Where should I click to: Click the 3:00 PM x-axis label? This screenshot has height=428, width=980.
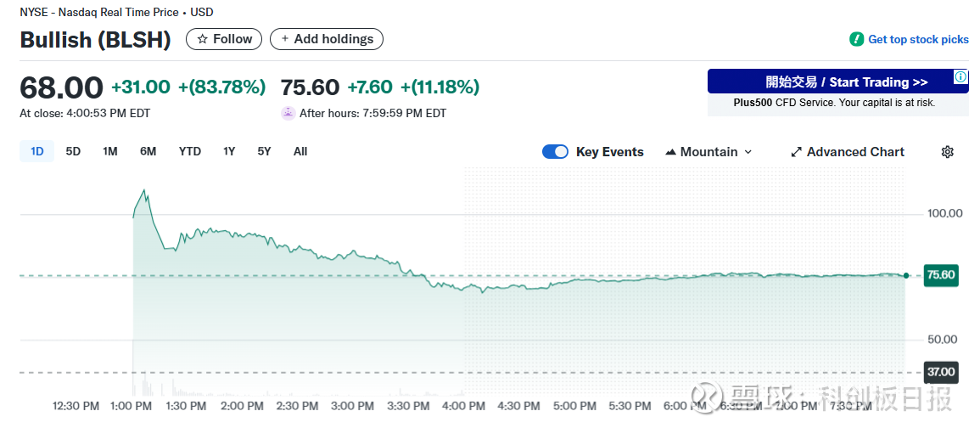click(x=352, y=406)
